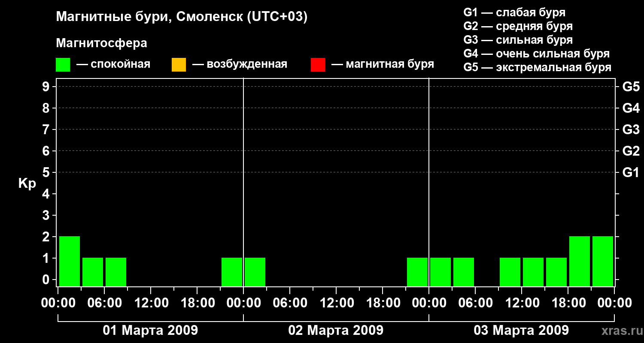Click the Магнитосфера heading
The height and width of the screenshot is (343, 644).
click(x=101, y=43)
